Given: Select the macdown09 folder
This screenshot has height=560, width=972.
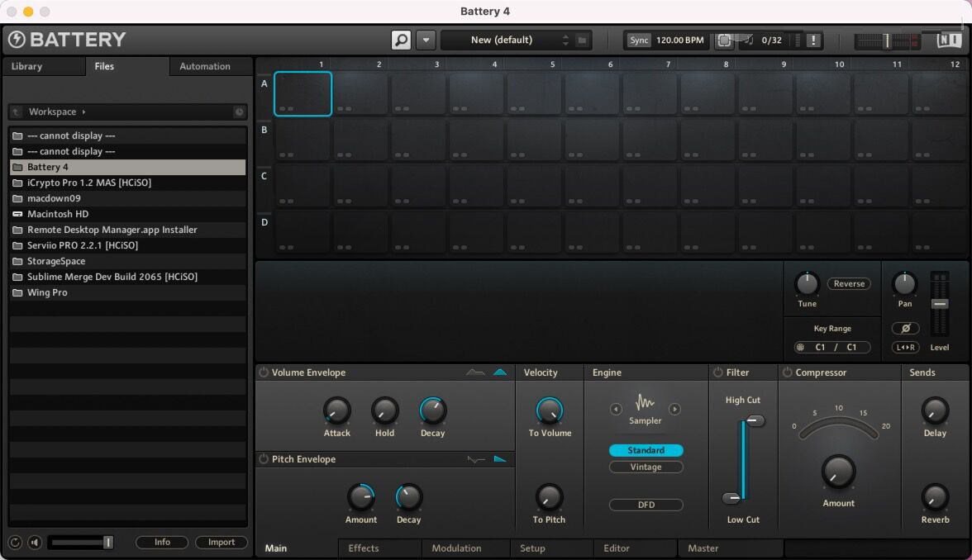Looking at the screenshot, I should [x=127, y=198].
